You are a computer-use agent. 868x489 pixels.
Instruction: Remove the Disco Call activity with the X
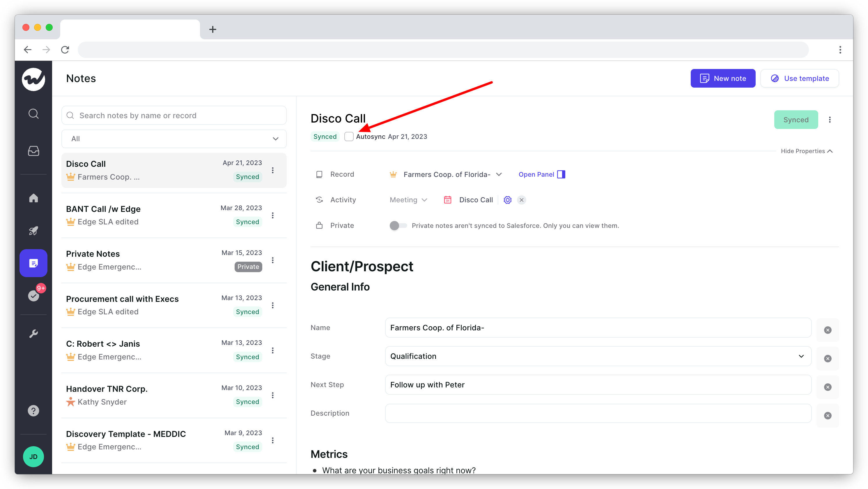[521, 199]
